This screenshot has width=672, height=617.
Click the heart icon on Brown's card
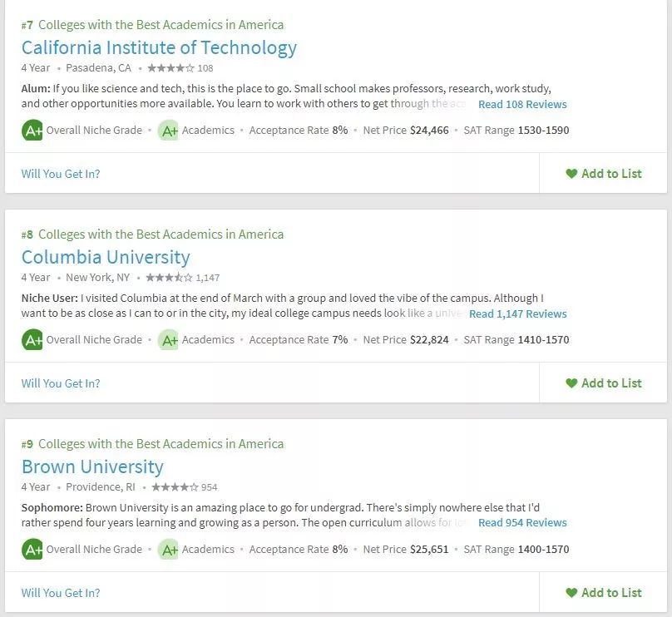571,593
